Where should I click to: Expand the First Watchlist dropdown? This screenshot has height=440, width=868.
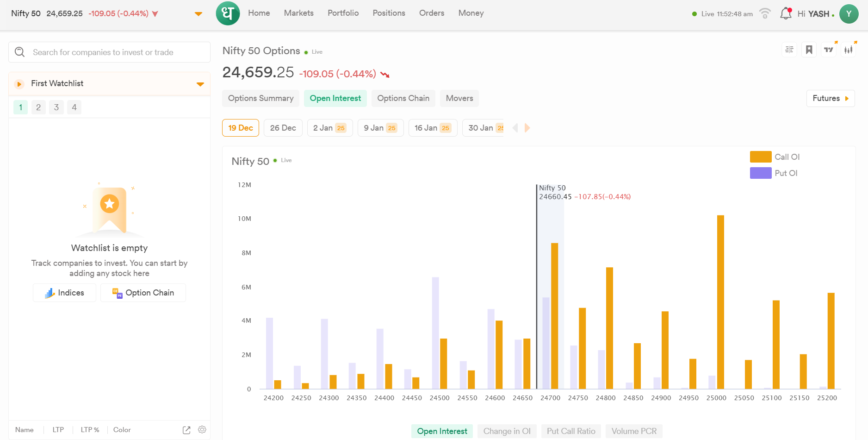pos(200,84)
